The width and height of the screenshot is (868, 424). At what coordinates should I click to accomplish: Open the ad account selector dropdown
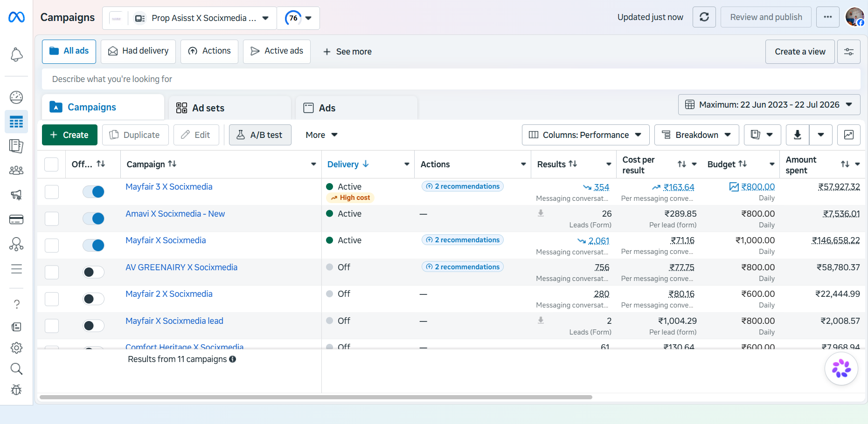(x=189, y=18)
